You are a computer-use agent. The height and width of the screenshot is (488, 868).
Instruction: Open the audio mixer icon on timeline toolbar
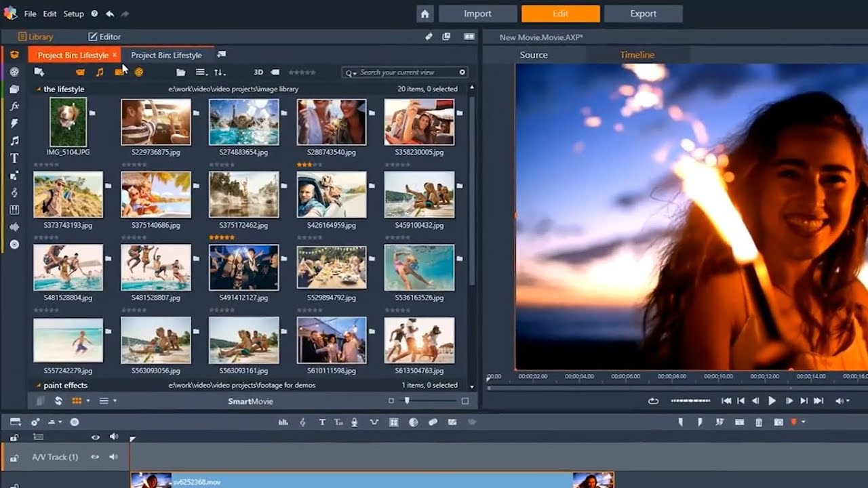pos(283,422)
